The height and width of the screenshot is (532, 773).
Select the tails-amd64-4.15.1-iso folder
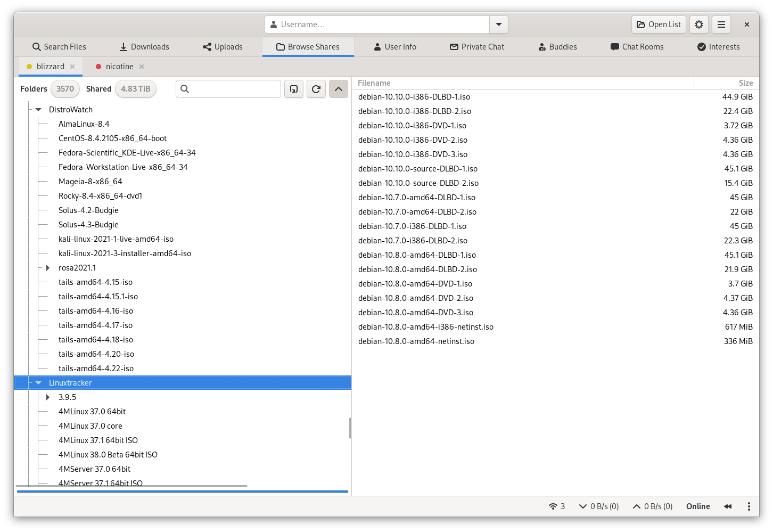pos(98,297)
